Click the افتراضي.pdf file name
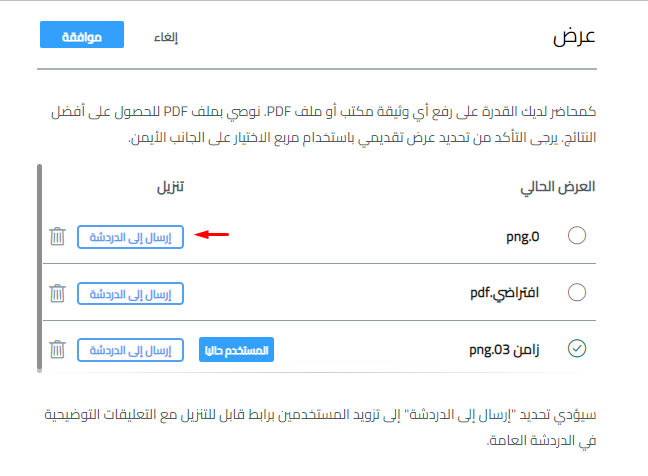The image size is (648, 476). tap(505, 293)
